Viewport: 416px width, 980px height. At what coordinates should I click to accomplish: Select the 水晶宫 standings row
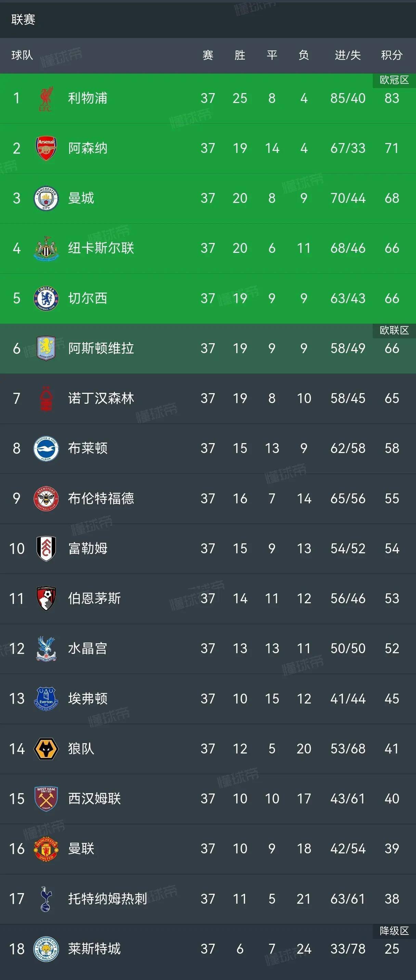(208, 649)
